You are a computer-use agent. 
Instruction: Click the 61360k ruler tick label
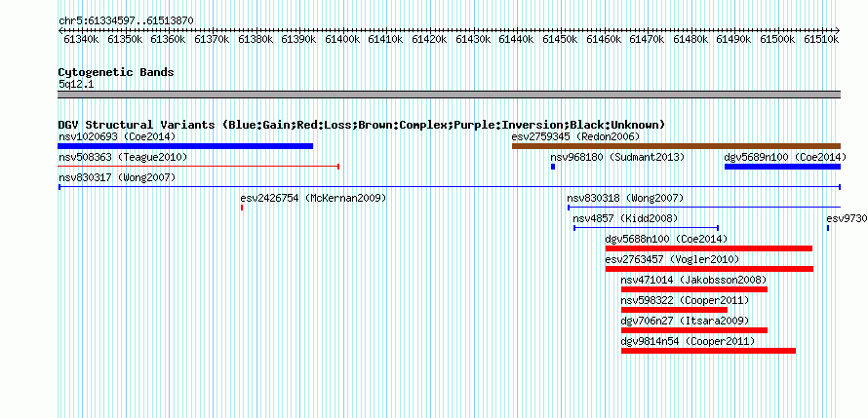[169, 39]
